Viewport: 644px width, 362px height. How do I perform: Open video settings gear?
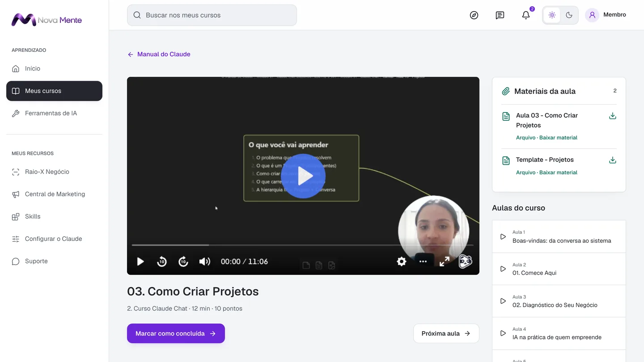pyautogui.click(x=402, y=261)
